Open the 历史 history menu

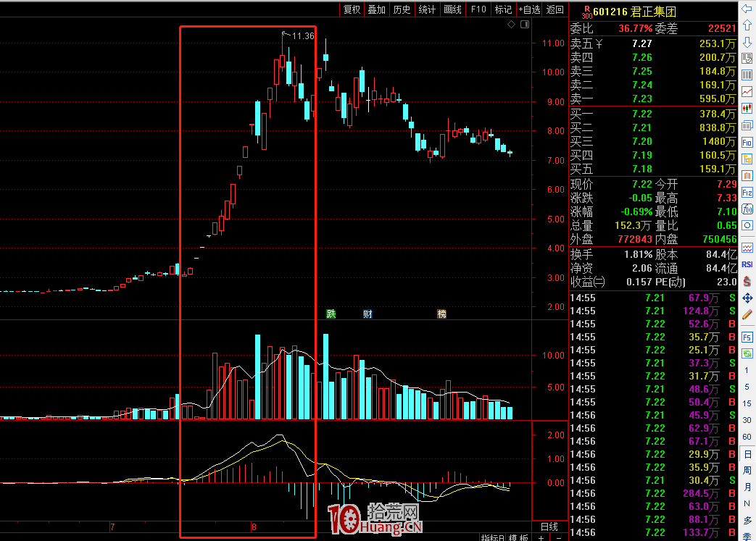(402, 9)
